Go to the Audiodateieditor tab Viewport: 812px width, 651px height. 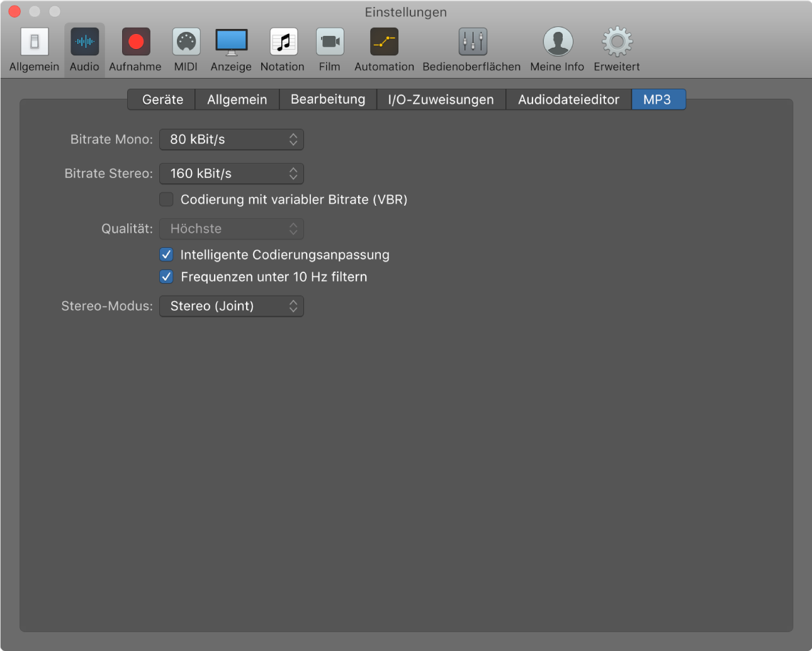[x=569, y=99]
